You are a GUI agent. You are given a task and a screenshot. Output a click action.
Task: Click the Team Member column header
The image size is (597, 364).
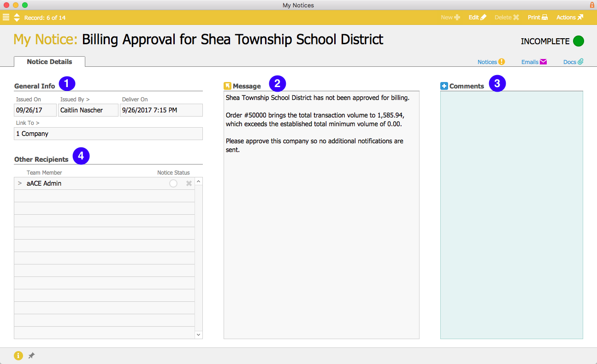tap(44, 173)
